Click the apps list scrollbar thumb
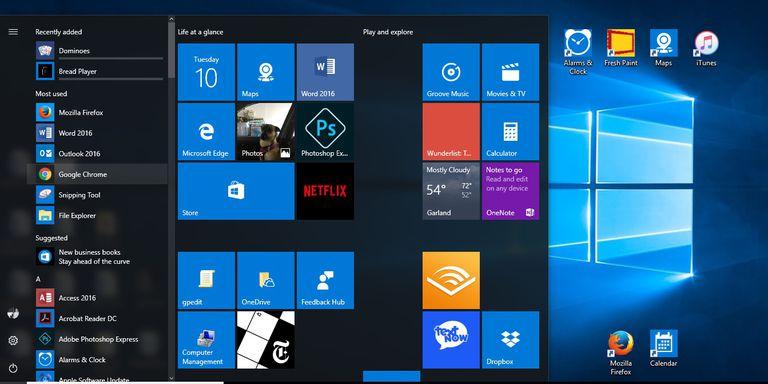This screenshot has width=768, height=384. [171, 50]
